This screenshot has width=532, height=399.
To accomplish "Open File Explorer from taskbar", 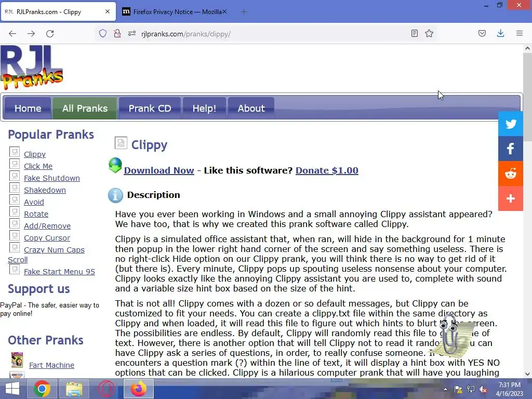I will pos(74,389).
